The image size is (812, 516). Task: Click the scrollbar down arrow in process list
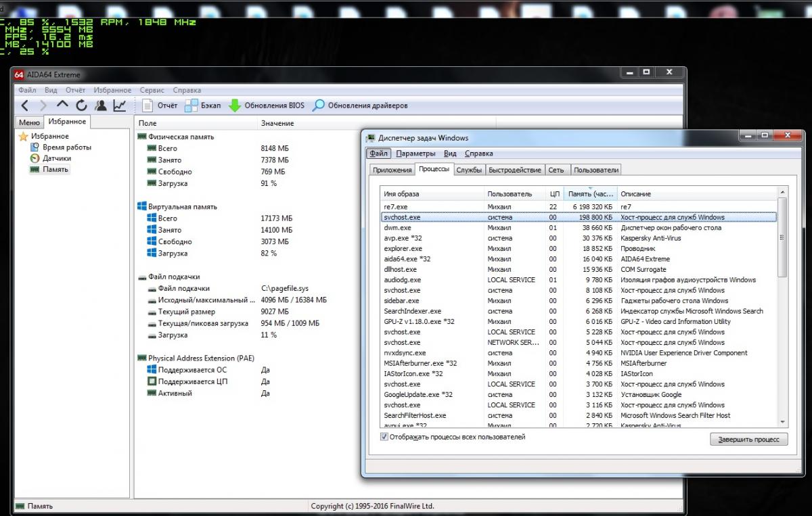click(x=782, y=421)
